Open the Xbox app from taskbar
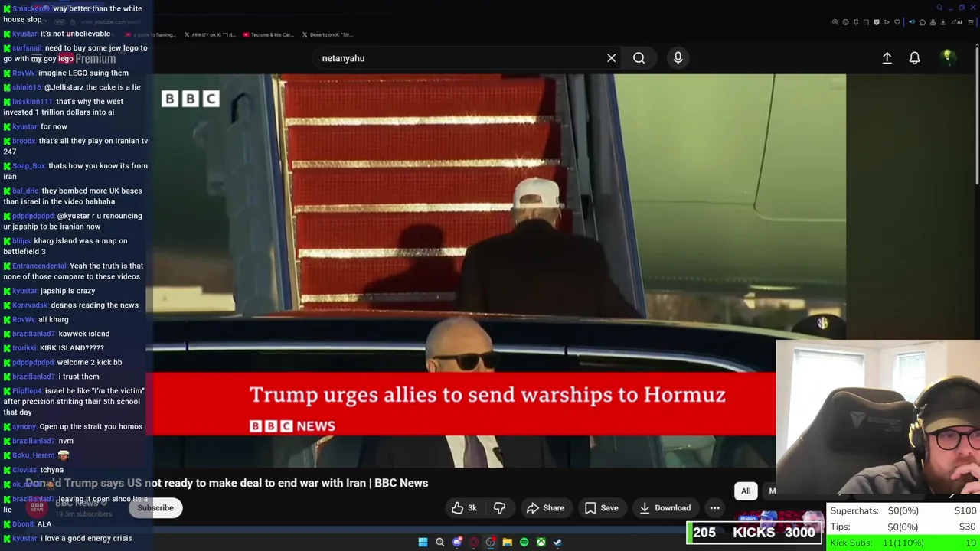Screen dimensions: 980x551 pyautogui.click(x=541, y=543)
